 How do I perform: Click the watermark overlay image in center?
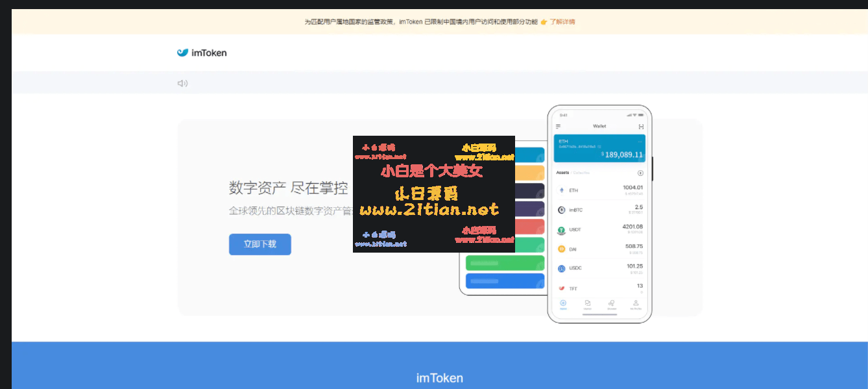[433, 194]
